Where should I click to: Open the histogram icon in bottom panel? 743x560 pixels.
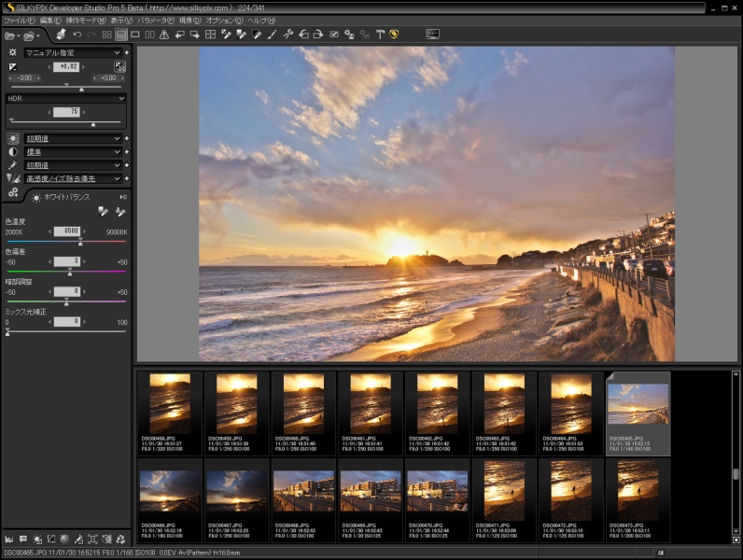[x=9, y=539]
